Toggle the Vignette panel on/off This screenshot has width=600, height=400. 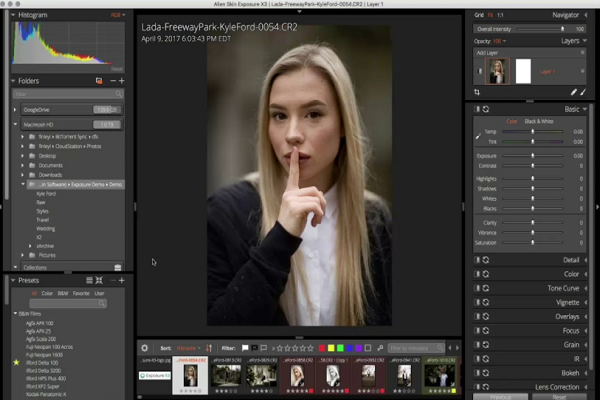477,302
